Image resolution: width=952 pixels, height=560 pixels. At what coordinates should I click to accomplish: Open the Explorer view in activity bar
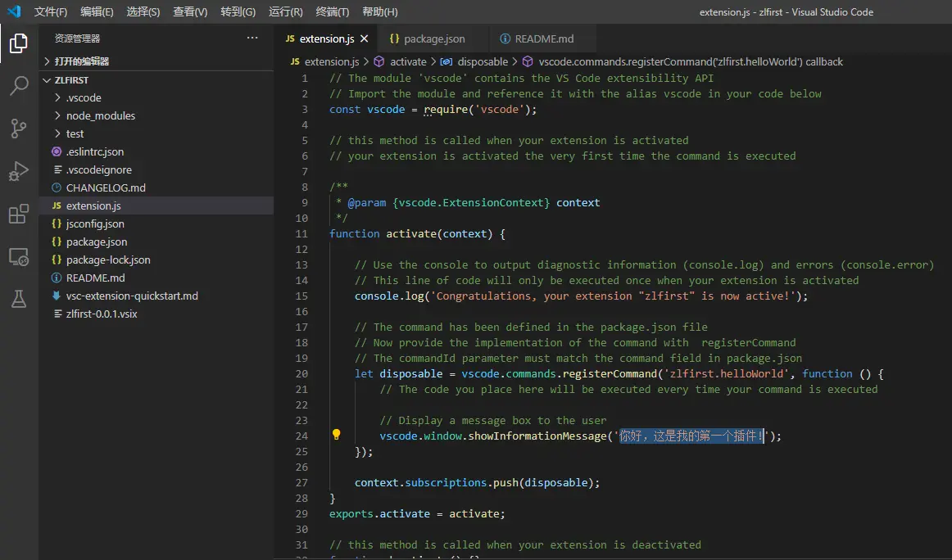(18, 43)
